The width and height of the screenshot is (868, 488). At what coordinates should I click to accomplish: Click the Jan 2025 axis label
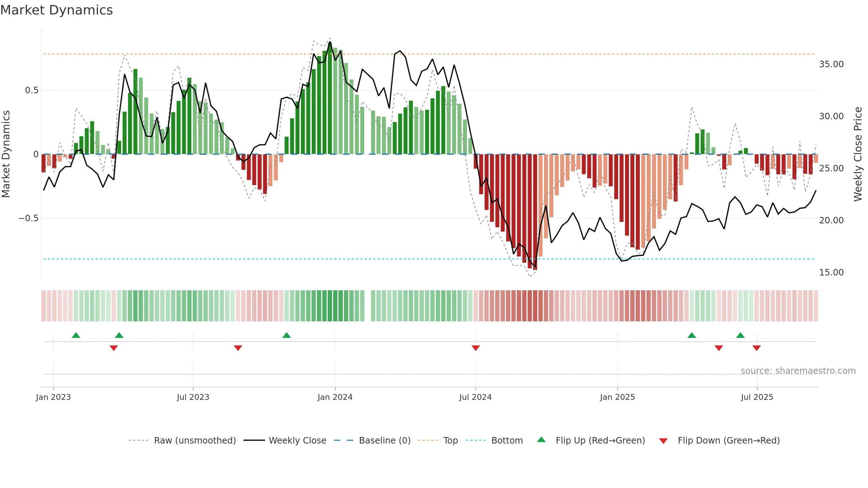[x=617, y=397]
